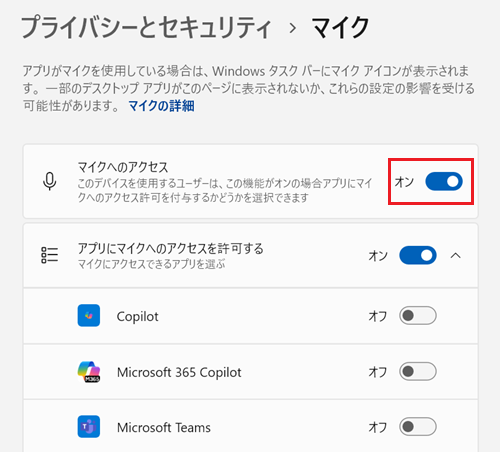Click the アプリにマイクへのアクセスを許可する label
500x452 pixels.
click(x=170, y=248)
